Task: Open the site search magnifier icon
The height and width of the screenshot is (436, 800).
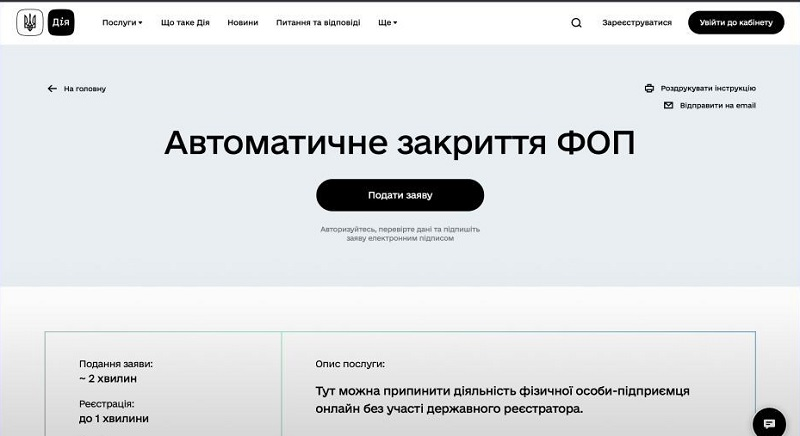Action: click(x=576, y=23)
